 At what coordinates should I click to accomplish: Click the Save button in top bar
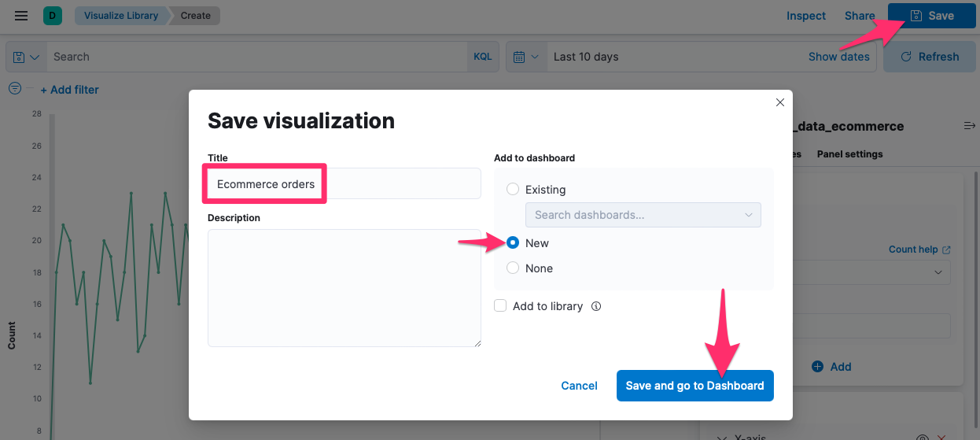pos(932,16)
